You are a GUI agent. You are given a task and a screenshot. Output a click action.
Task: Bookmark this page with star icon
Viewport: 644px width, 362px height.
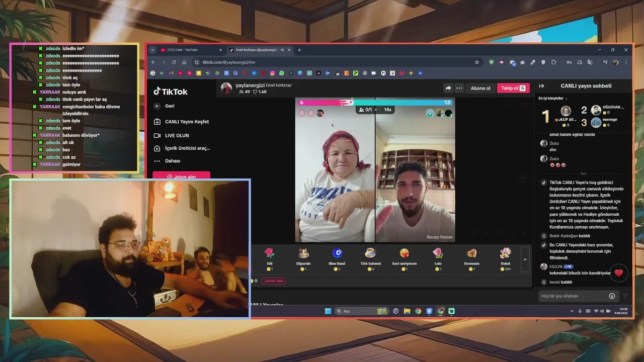point(477,62)
